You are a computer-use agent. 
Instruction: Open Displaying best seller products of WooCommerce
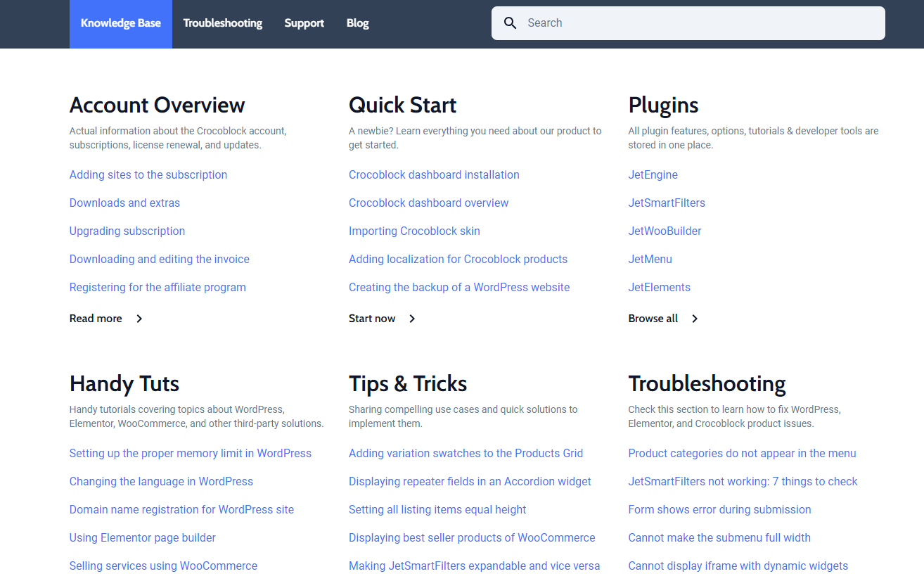(x=472, y=537)
